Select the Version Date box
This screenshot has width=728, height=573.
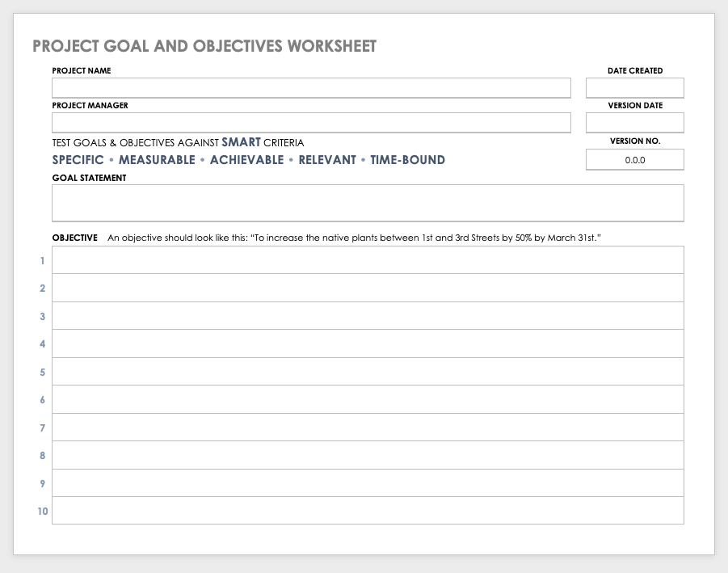click(634, 122)
